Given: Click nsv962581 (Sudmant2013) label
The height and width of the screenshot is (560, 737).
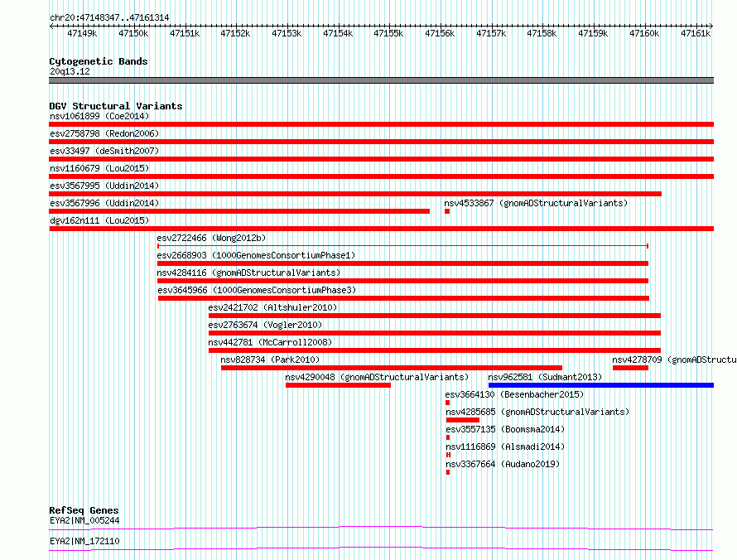Looking at the screenshot, I should (x=545, y=377).
